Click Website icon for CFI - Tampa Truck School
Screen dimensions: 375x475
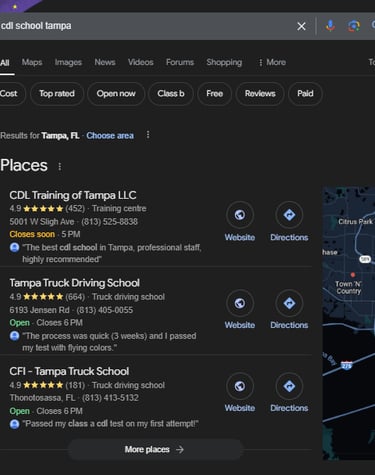pos(240,386)
